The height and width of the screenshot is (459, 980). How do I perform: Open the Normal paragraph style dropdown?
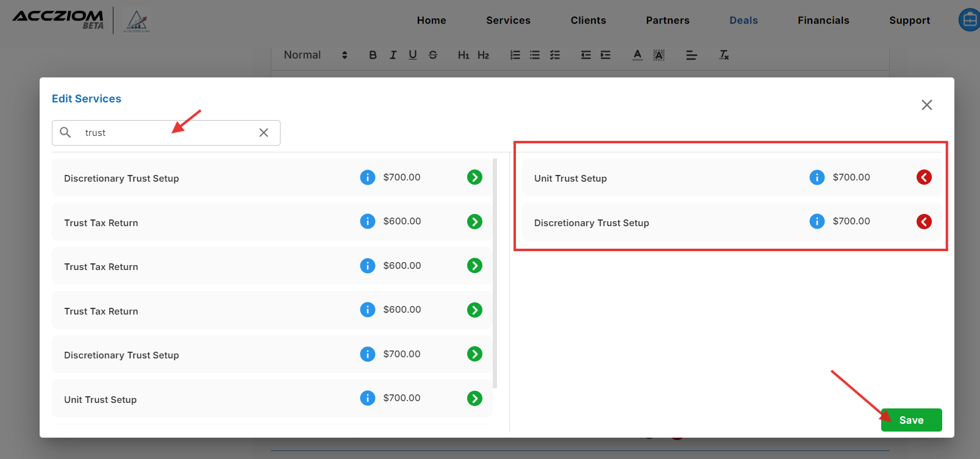(315, 55)
